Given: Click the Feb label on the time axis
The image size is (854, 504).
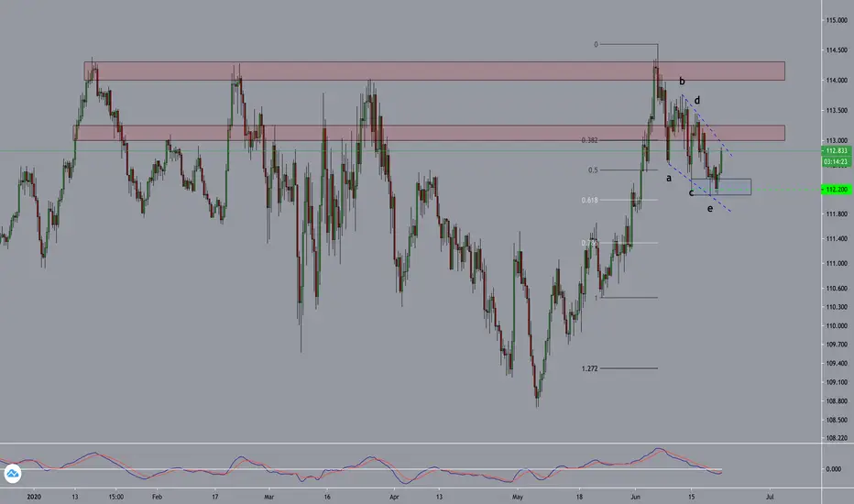Looking at the screenshot, I should [157, 497].
